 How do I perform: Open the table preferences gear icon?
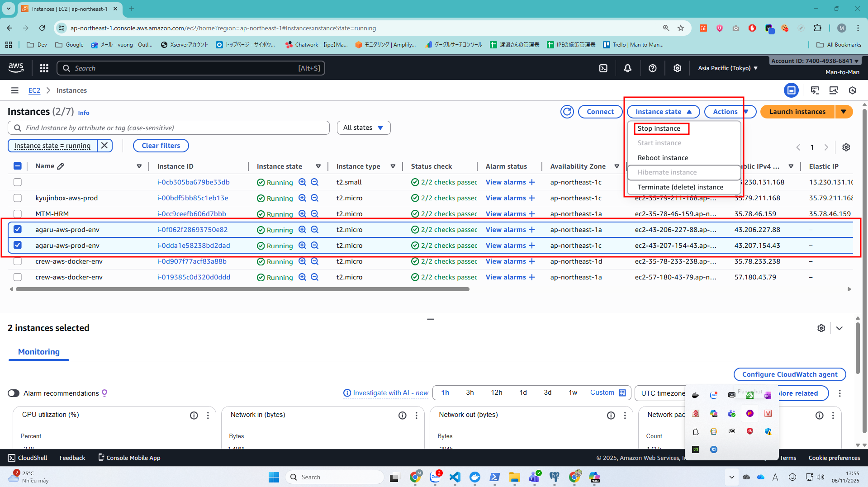[846, 147]
